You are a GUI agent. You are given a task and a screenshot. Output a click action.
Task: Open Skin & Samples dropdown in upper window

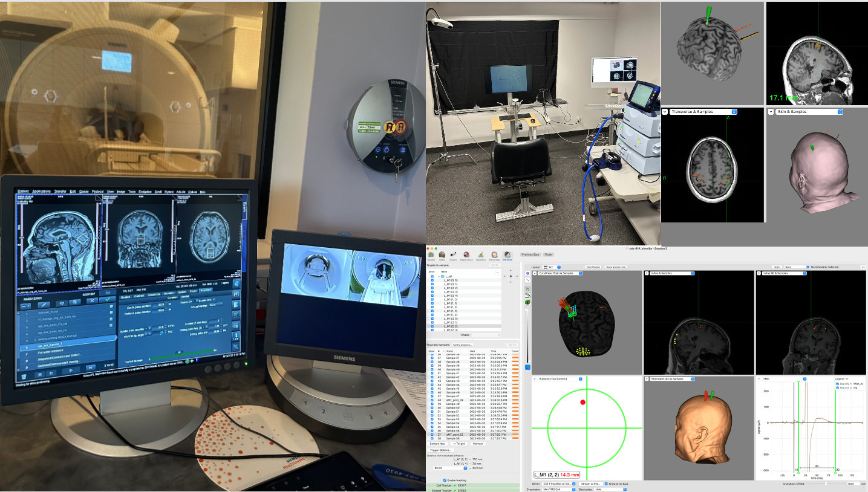pyautogui.click(x=809, y=112)
